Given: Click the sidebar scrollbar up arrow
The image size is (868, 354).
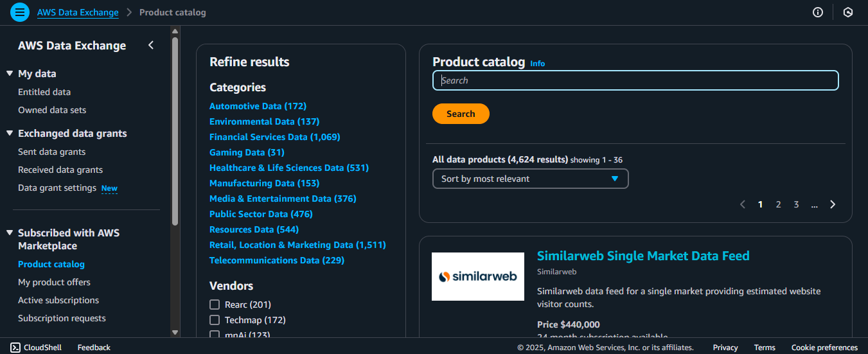Looking at the screenshot, I should (175, 30).
